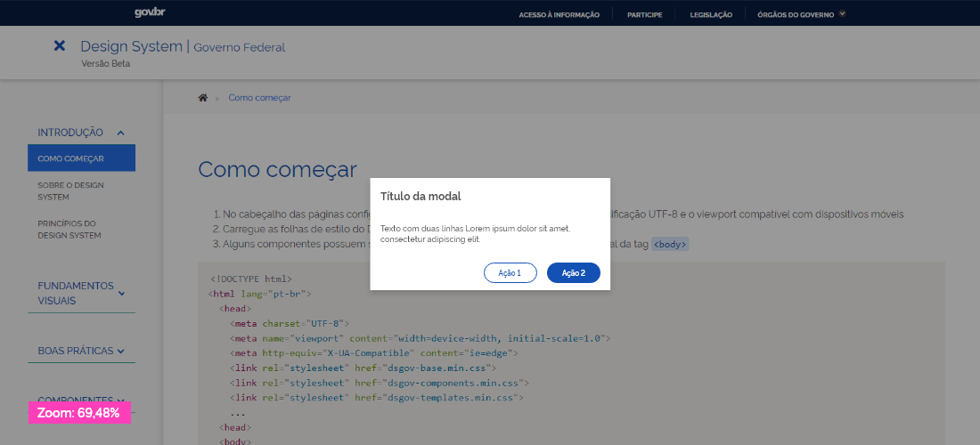Click the dsgov-base.min.css link line
This screenshot has height=445, width=980.
click(363, 368)
